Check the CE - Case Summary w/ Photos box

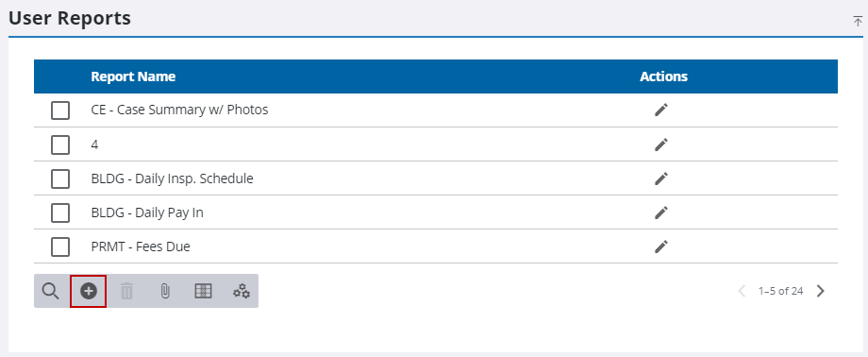(x=60, y=110)
